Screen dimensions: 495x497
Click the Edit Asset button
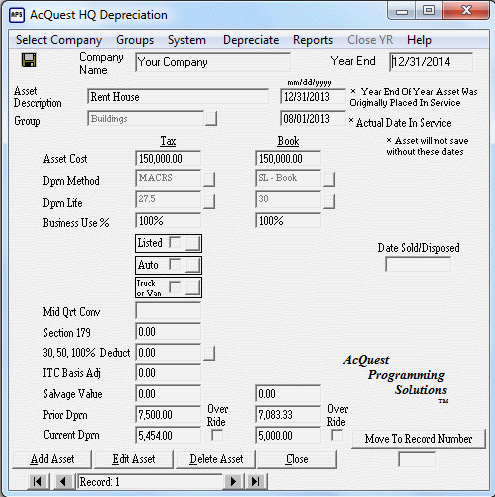pyautogui.click(x=134, y=459)
